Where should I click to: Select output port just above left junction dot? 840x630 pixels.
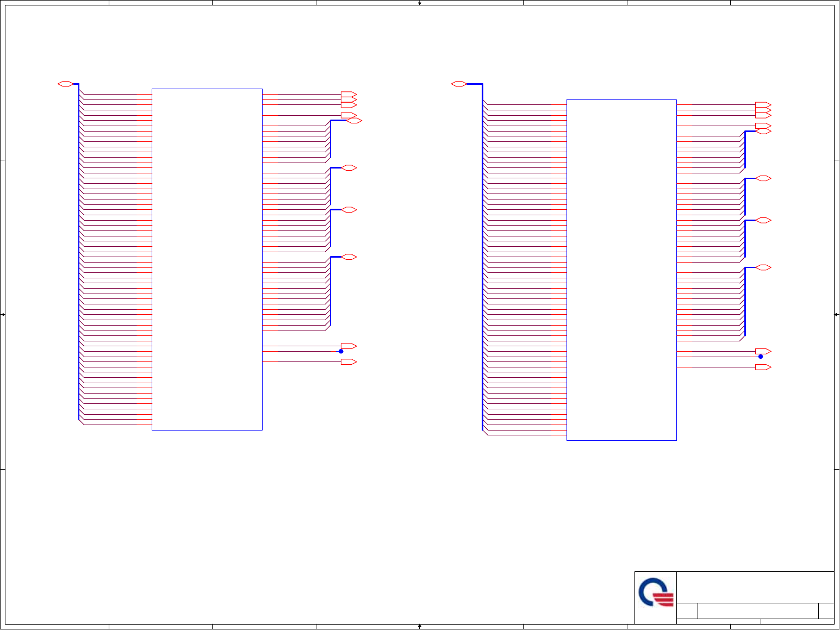click(x=349, y=346)
